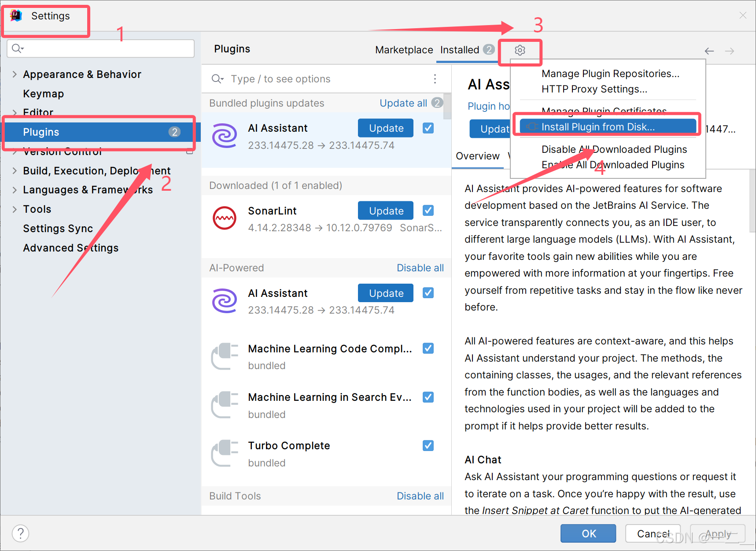Viewport: 756px width, 551px height.
Task: Expand Languages & Frameworks node
Action: [x=15, y=190]
